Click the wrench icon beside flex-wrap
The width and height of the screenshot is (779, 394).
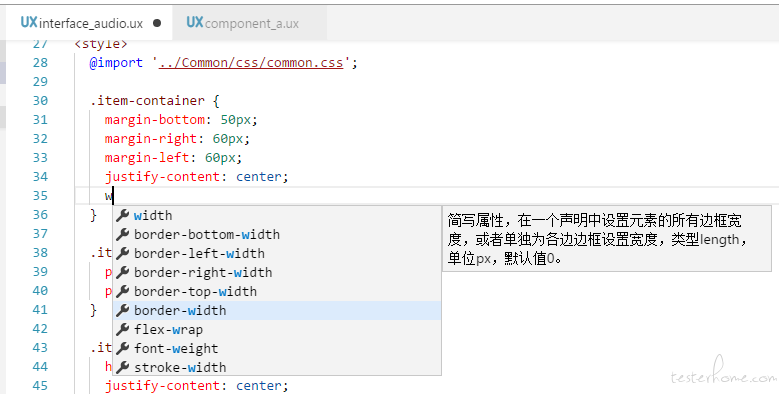[123, 329]
